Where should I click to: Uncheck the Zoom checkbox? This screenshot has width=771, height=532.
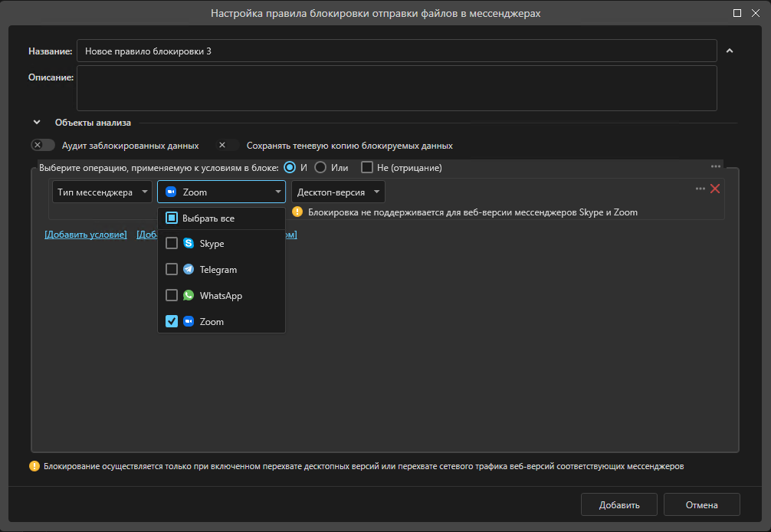click(x=171, y=321)
